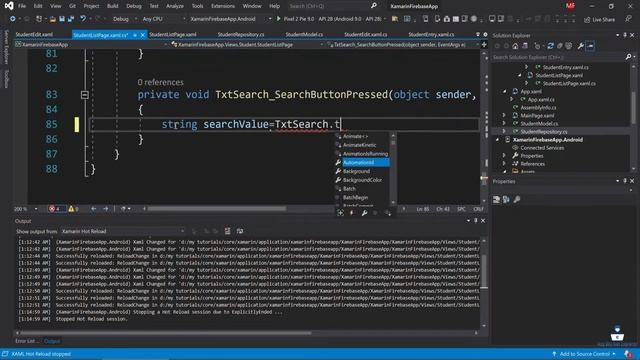The image size is (640, 360).
Task: Pin the Solution Explorer panel
Action: click(625, 36)
